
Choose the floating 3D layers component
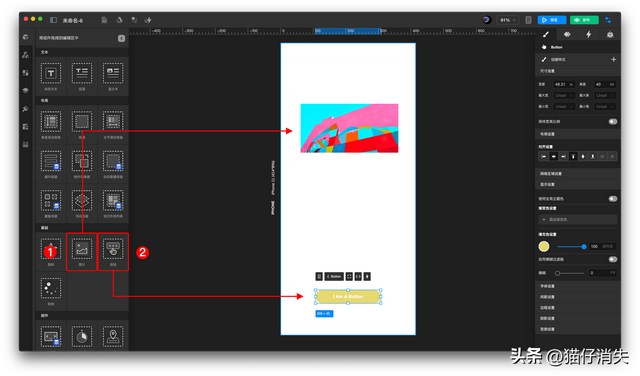click(x=82, y=200)
